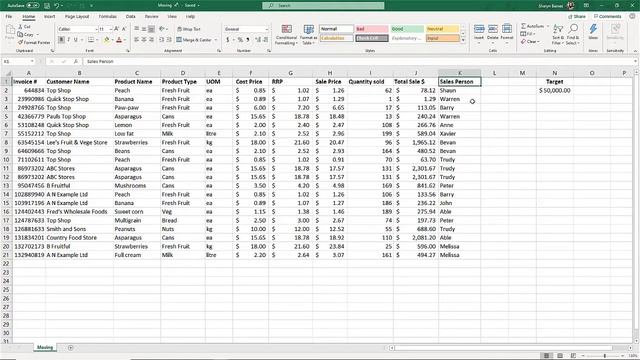Image resolution: width=640 pixels, height=360 pixels.
Task: Toggle Underline formatting
Action: 76,40
